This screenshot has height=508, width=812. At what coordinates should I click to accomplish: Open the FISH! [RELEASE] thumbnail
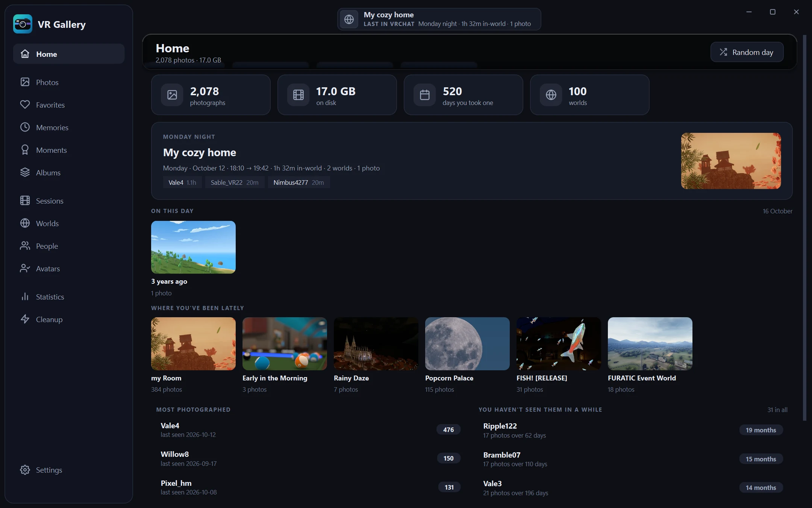tap(559, 344)
